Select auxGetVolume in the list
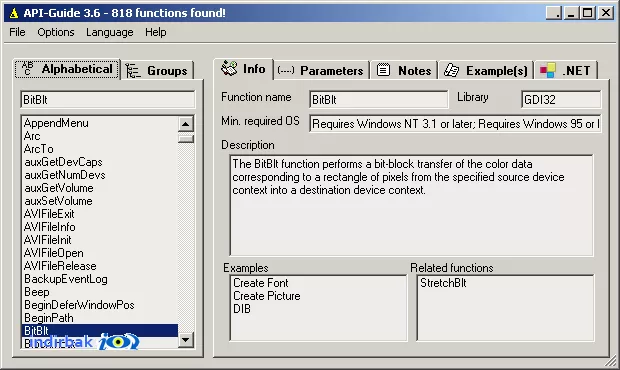Viewport: 620px width, 370px height. [100, 188]
